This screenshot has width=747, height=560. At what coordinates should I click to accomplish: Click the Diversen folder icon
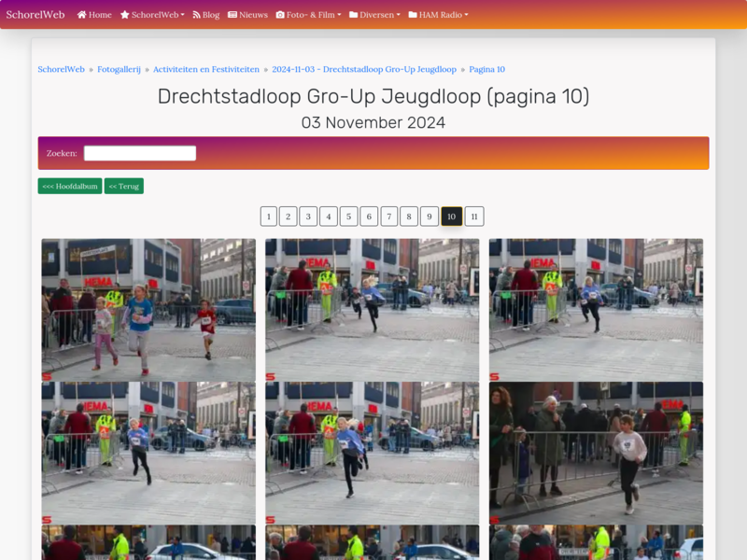click(354, 15)
